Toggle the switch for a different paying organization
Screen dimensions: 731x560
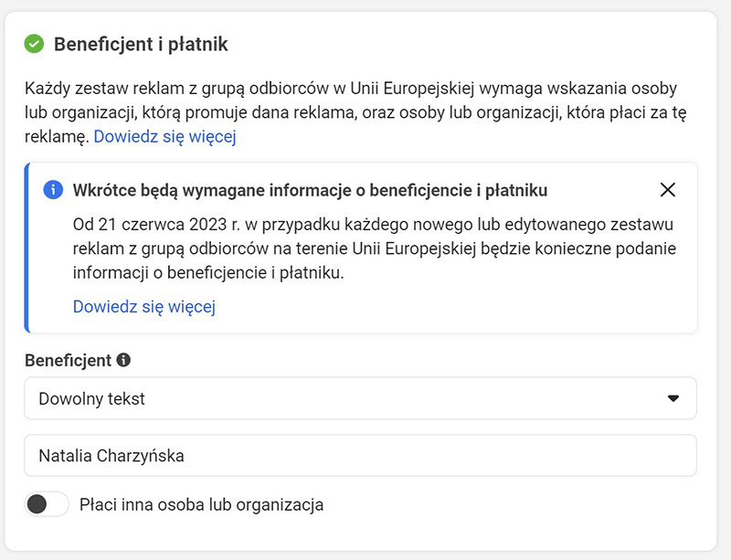(47, 503)
